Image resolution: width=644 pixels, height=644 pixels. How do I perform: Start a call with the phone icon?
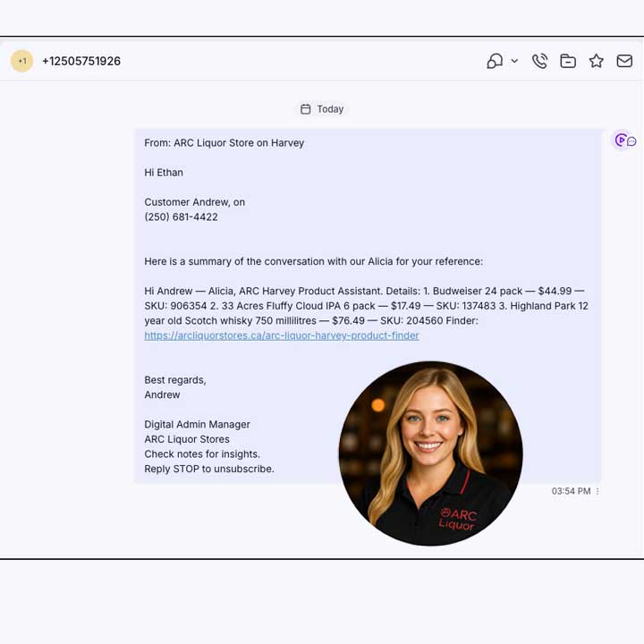(x=539, y=61)
